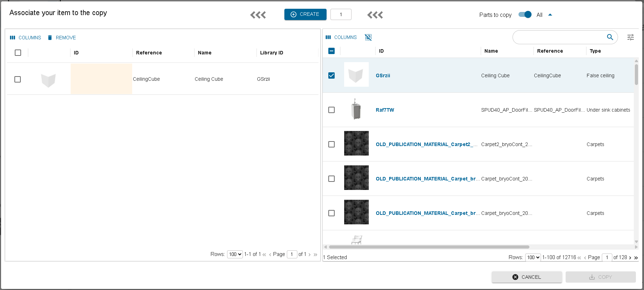
Task: Sort left table by Reference column
Action: pyautogui.click(x=149, y=53)
